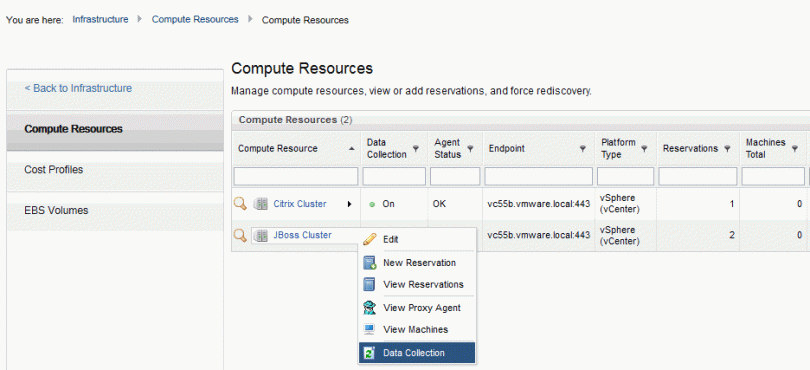Choose View Machines from the context menu
Image resolution: width=810 pixels, height=370 pixels.
pyautogui.click(x=417, y=329)
